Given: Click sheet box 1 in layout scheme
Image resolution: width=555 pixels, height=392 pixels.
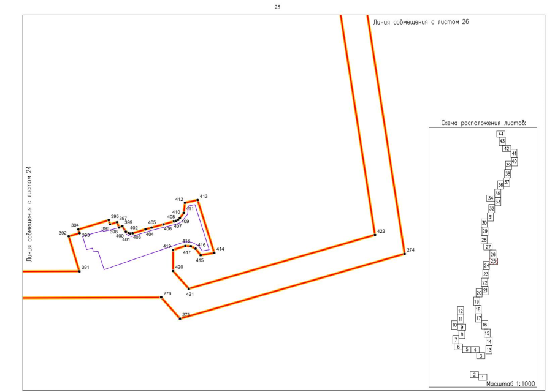Looking at the screenshot, I should [x=483, y=377].
